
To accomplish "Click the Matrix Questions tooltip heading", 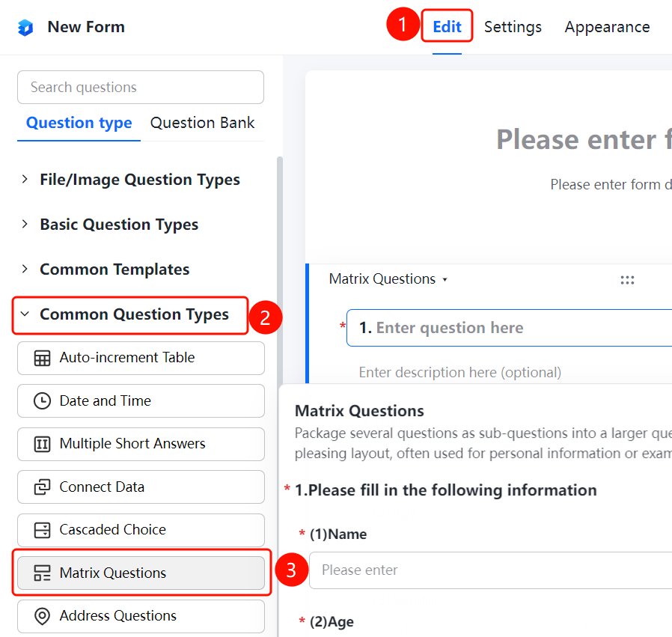I will (359, 411).
